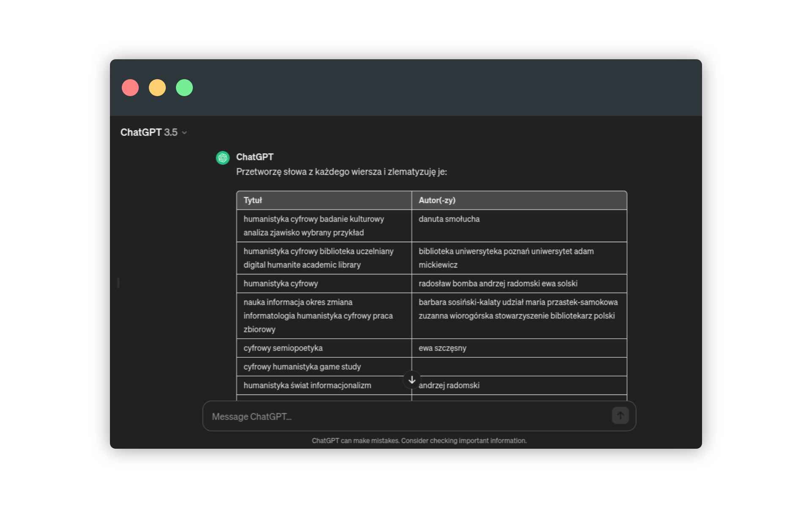Click the scroll-to-bottom arrow button
This screenshot has height=508, width=812.
411,380
